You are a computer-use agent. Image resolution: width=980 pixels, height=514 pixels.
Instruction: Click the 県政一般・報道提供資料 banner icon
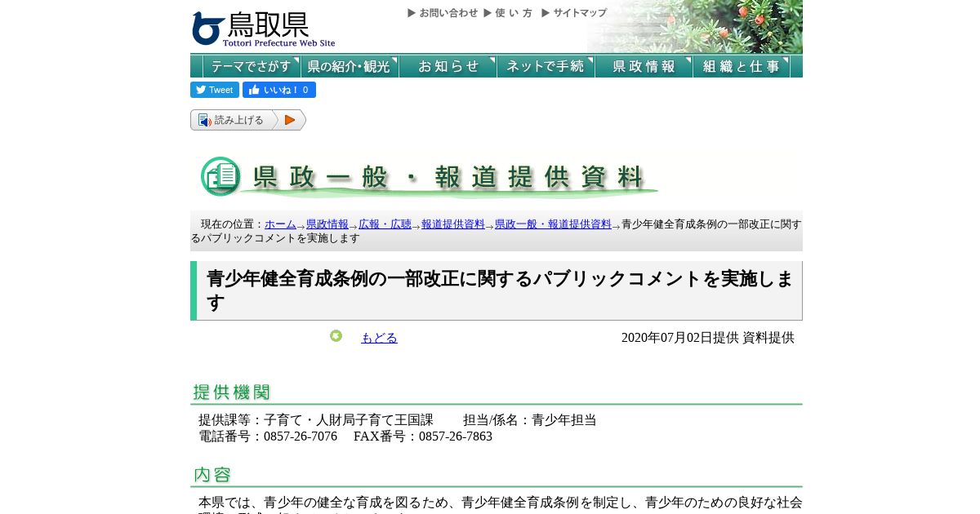pos(220,176)
